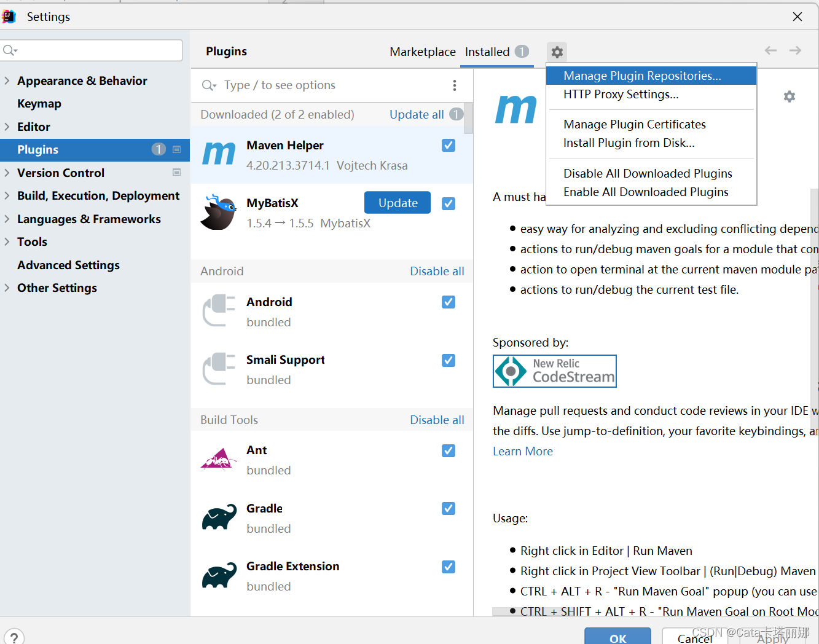Select Manage Plugin Repositories menu item
Image resolution: width=819 pixels, height=644 pixels.
651,76
